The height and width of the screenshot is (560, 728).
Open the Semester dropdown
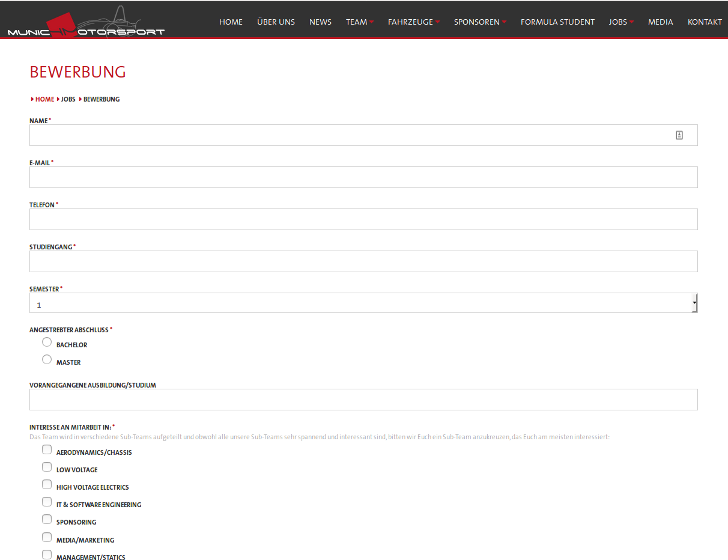363,303
